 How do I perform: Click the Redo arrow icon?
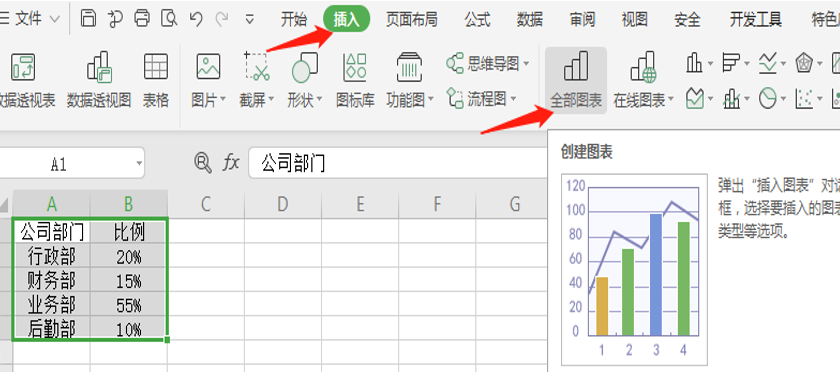(x=221, y=19)
